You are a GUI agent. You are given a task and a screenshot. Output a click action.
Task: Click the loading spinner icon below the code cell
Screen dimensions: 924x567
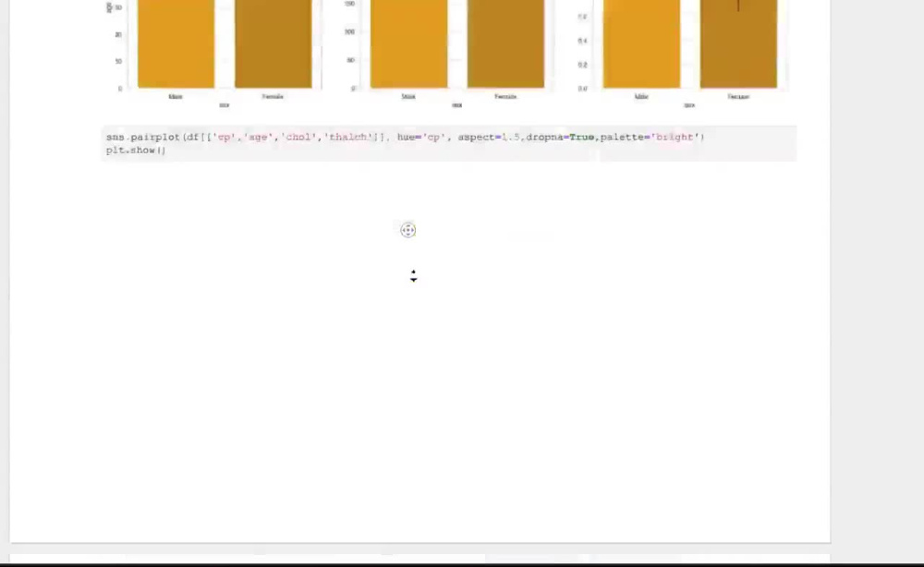pos(407,229)
